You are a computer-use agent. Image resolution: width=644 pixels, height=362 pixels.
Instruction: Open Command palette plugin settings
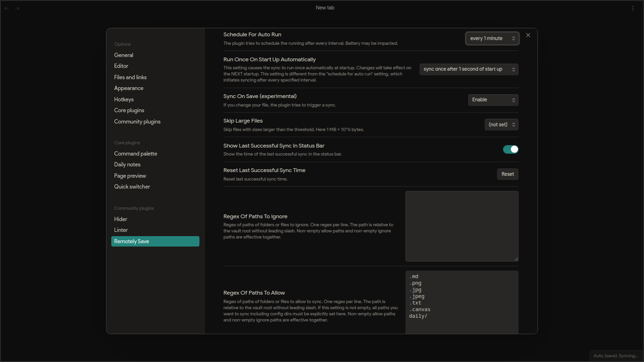click(x=155, y=154)
